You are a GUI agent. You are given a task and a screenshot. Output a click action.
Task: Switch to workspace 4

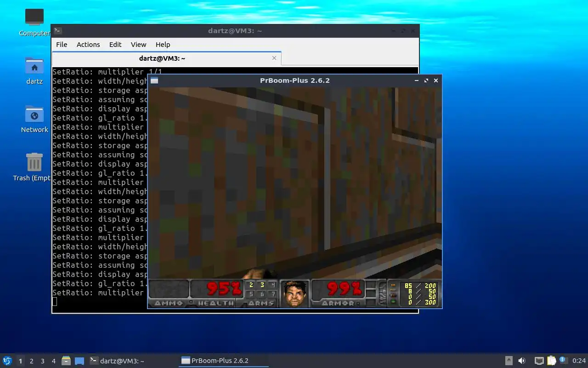tap(53, 361)
